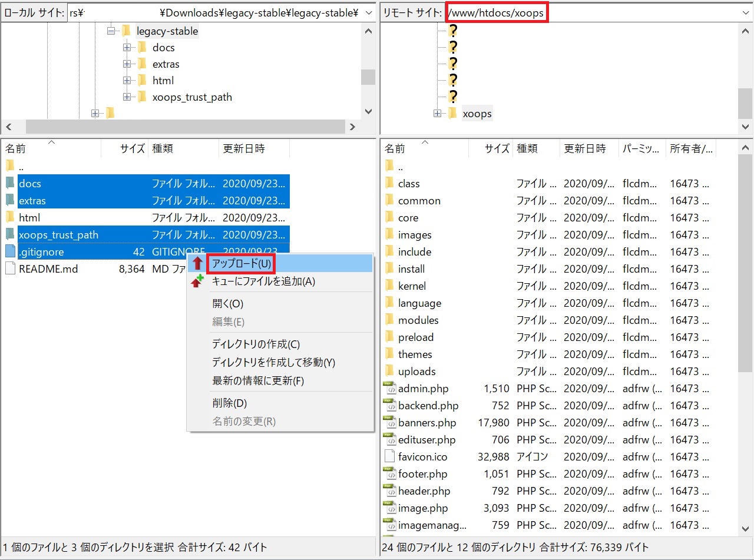
Task: Click local tree horizontal scrollbar
Action: coord(184,127)
